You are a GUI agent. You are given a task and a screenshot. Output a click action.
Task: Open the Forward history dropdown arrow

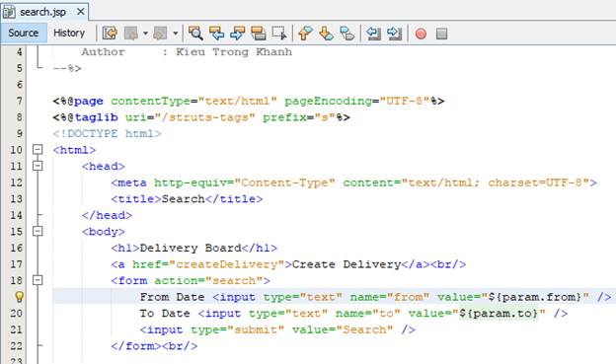[x=175, y=34]
